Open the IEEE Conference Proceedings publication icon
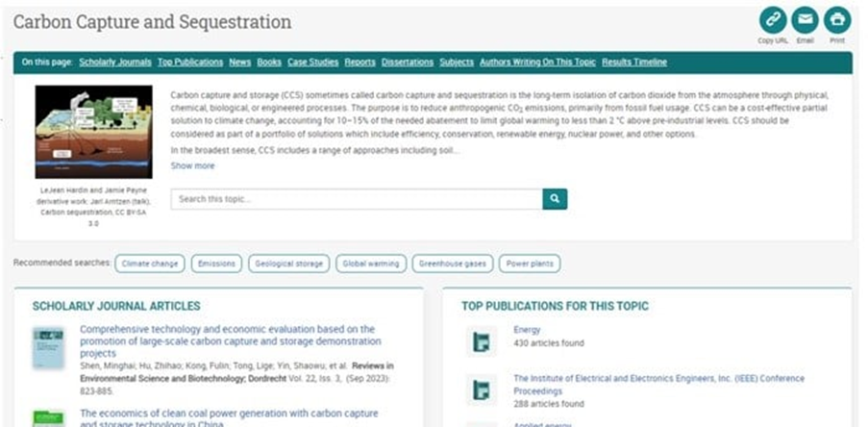868x427 pixels. 482,389
